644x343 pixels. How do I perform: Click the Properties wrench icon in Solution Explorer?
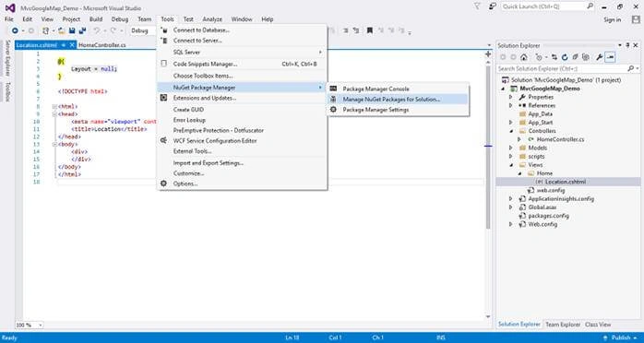(599, 57)
